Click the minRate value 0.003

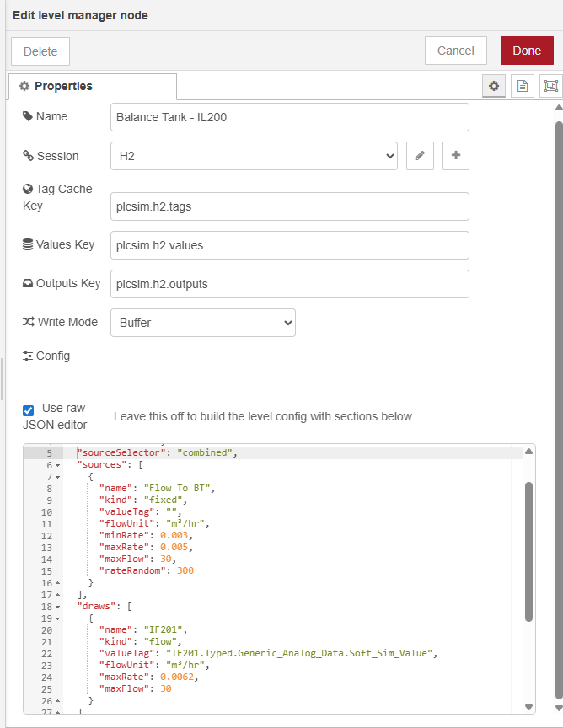(174, 535)
